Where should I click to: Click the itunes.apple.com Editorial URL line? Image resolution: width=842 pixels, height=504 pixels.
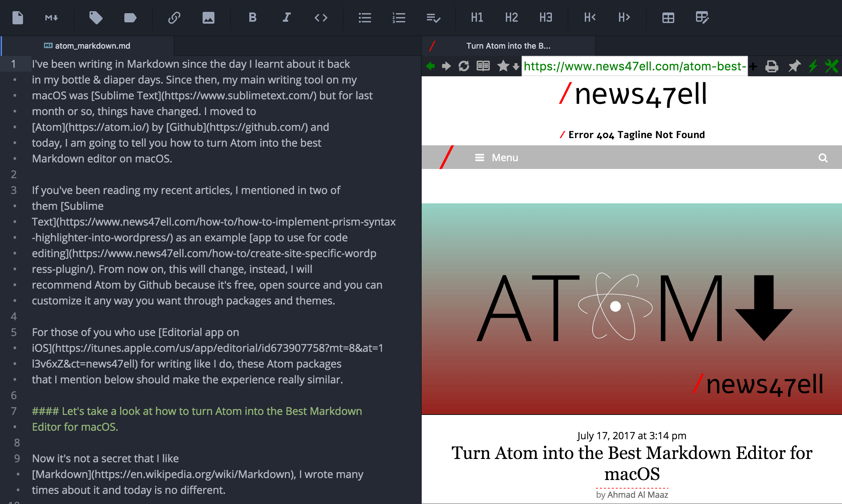(x=208, y=348)
